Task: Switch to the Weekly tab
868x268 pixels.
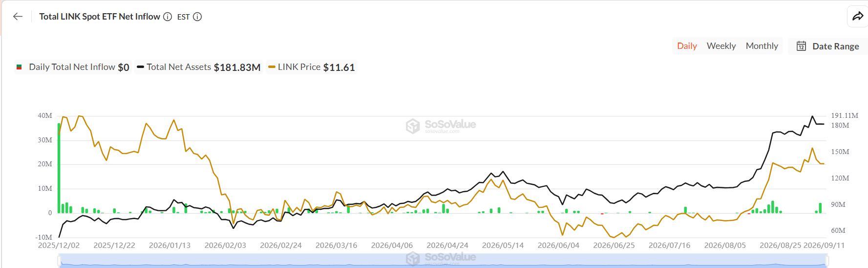Action: click(x=721, y=46)
